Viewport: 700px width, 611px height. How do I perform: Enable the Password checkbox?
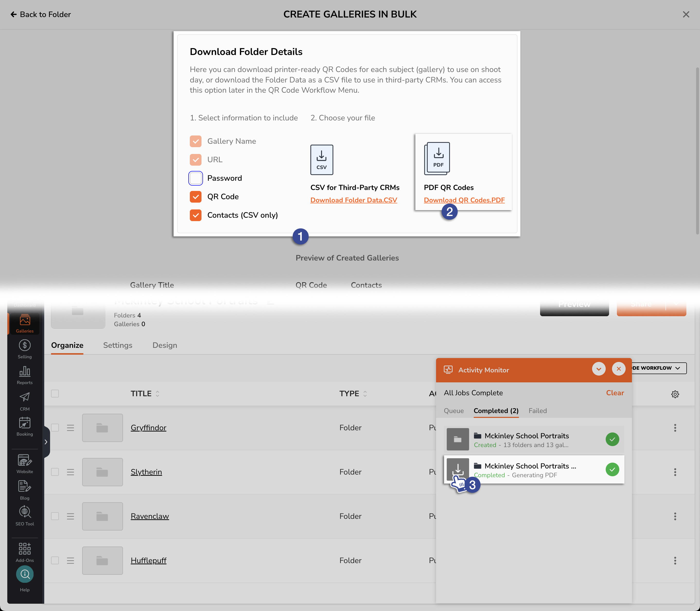195,178
